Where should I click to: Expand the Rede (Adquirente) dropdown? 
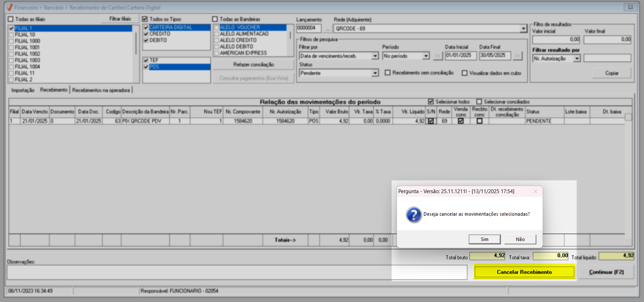point(523,29)
